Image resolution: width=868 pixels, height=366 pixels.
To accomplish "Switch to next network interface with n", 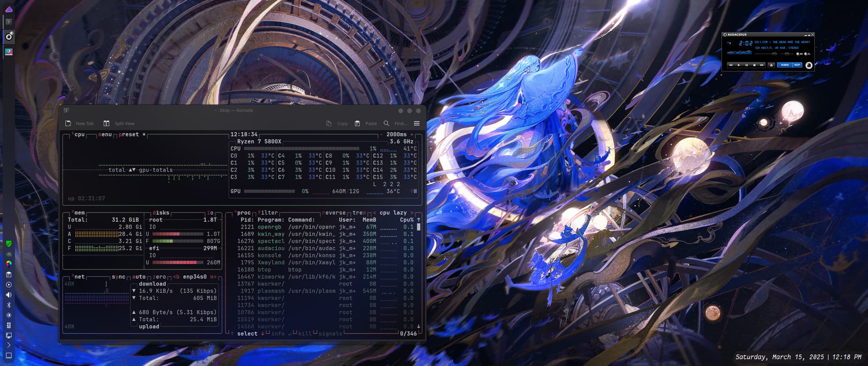I will (x=213, y=277).
